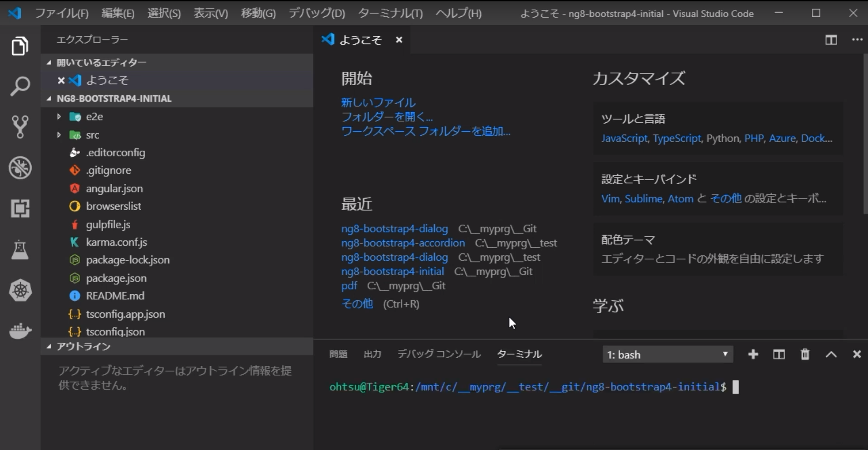Screen dimensions: 868x450
Task: Click その他 recent link
Action: tap(357, 303)
